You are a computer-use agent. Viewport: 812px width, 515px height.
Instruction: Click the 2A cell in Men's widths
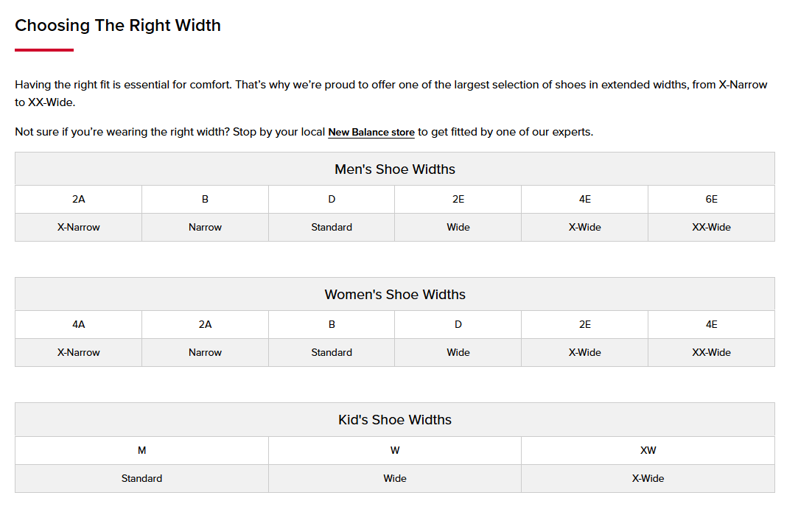coord(79,200)
